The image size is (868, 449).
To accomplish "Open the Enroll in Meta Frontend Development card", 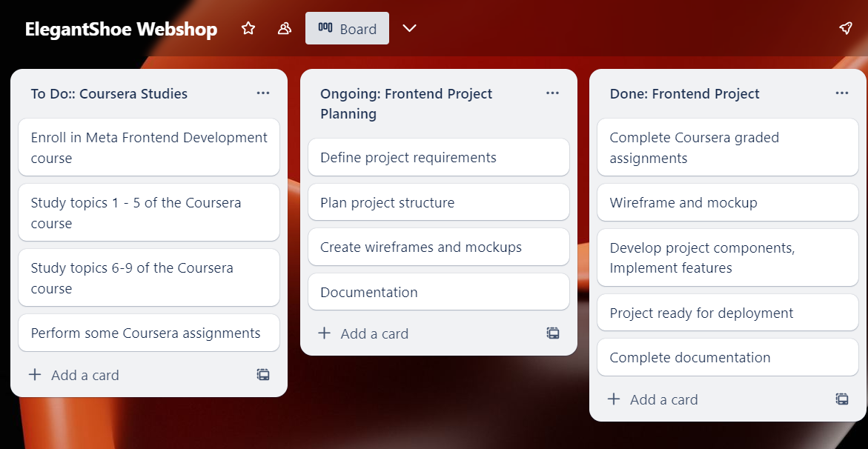I will tap(148, 147).
